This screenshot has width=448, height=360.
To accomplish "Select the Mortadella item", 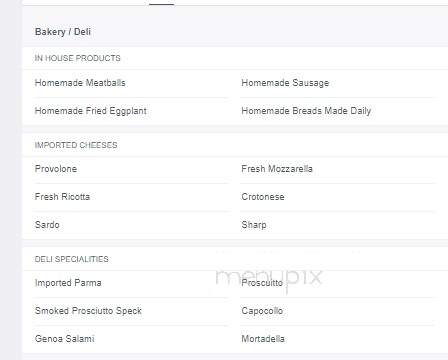I will click(x=263, y=339).
